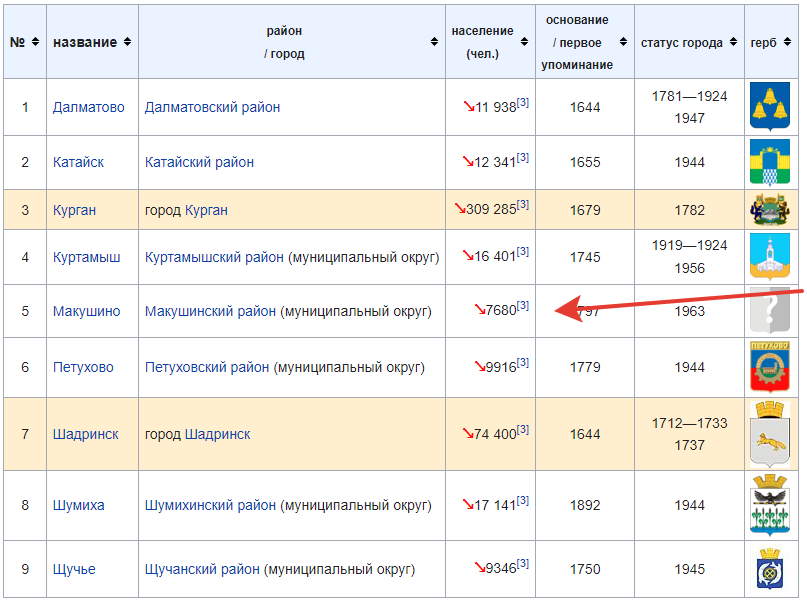The image size is (807, 601).
Task: Open Курган link in город Курган cell
Action: [x=206, y=210]
